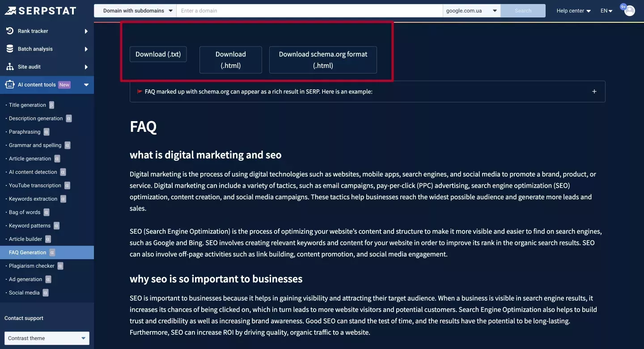This screenshot has width=644, height=349.
Task: Open the user profile avatar
Action: [630, 11]
